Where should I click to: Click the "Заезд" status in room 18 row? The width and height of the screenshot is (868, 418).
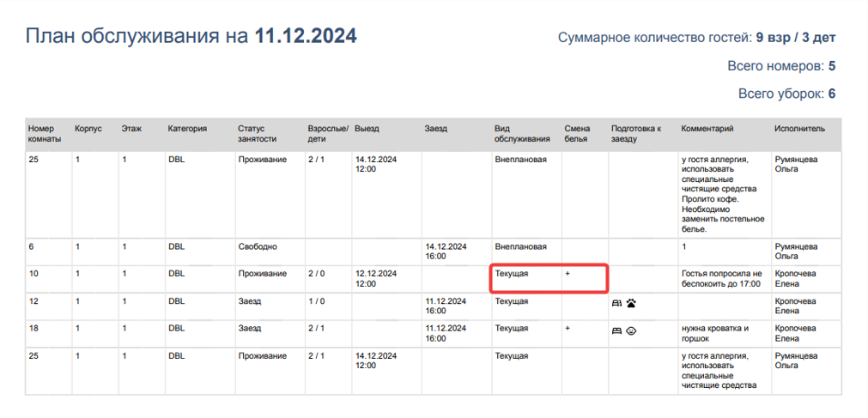click(x=249, y=328)
